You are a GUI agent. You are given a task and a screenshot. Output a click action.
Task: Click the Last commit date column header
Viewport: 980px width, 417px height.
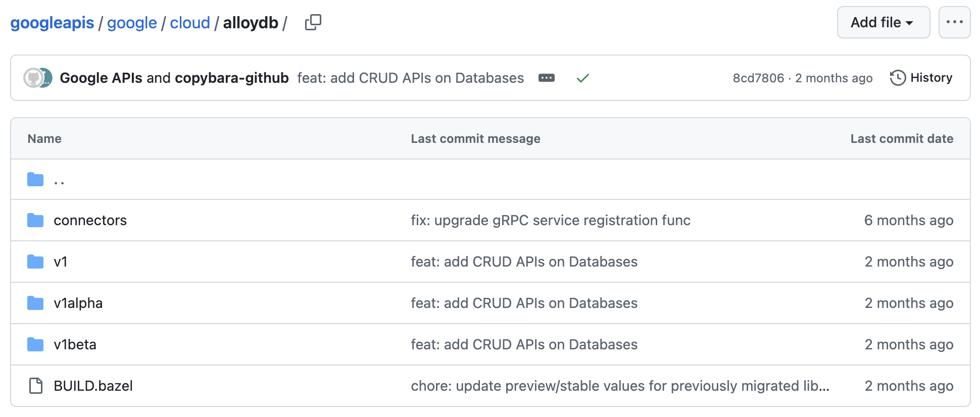(x=902, y=139)
